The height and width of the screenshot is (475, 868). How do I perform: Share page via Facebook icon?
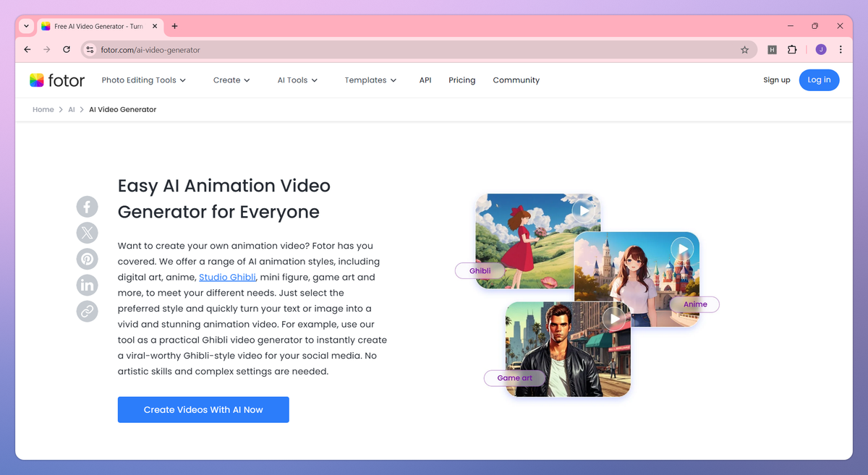click(87, 207)
